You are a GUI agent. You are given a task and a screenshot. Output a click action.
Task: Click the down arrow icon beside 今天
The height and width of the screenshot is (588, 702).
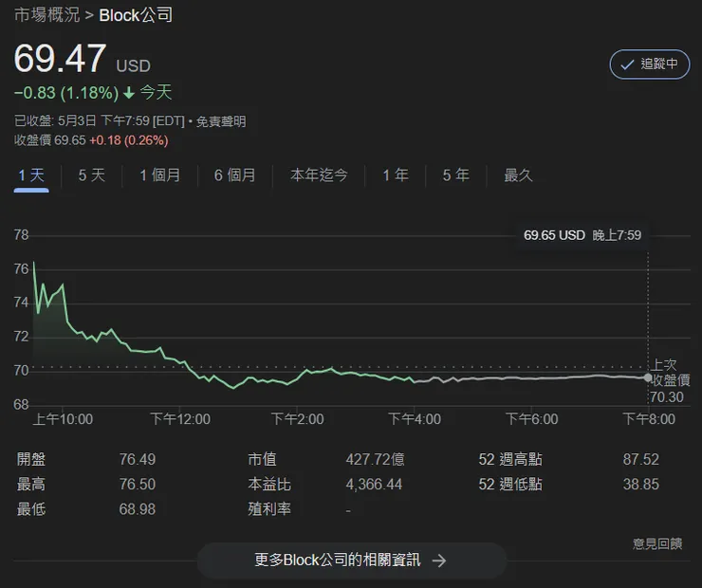pyautogui.click(x=129, y=93)
